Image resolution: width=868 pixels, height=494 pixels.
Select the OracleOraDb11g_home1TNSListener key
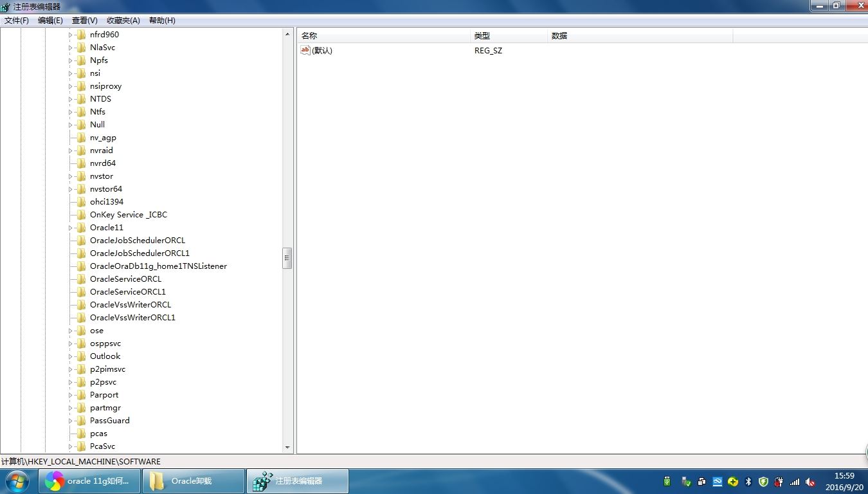tap(158, 266)
